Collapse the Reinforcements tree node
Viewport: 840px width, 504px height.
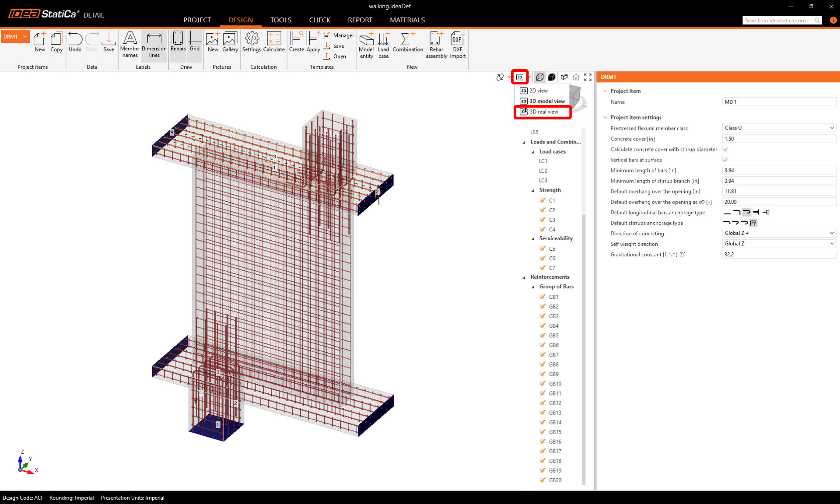point(524,277)
